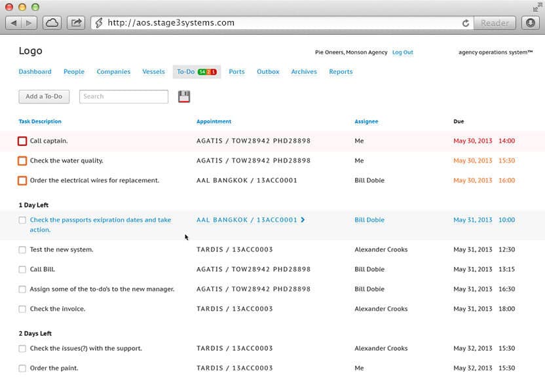Click the save search floppy disk icon
Image resolution: width=545 pixels, height=392 pixels.
point(184,96)
